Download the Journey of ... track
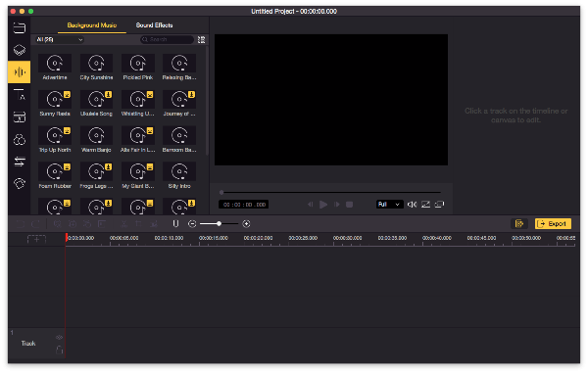This screenshot has height=373, width=588. point(191,95)
